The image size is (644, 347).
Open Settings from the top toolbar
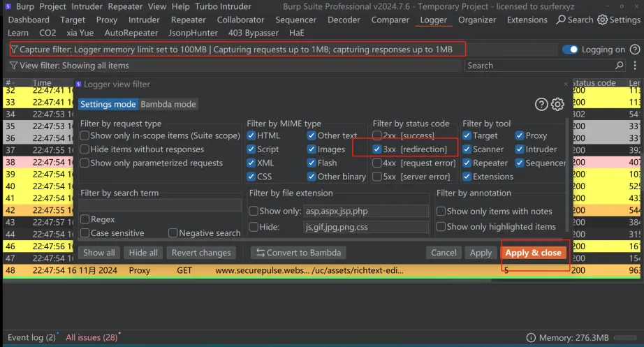619,20
